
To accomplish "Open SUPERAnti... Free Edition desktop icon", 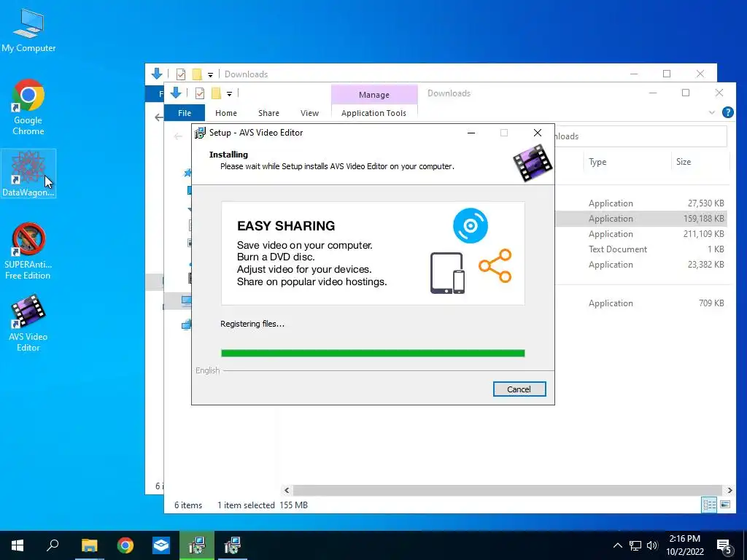I will pos(28,251).
